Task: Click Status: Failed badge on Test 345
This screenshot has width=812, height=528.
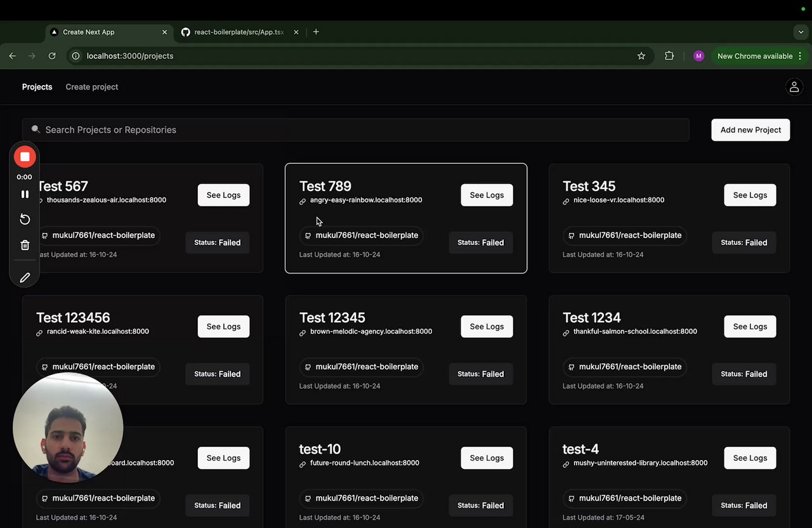Action: tap(743, 242)
